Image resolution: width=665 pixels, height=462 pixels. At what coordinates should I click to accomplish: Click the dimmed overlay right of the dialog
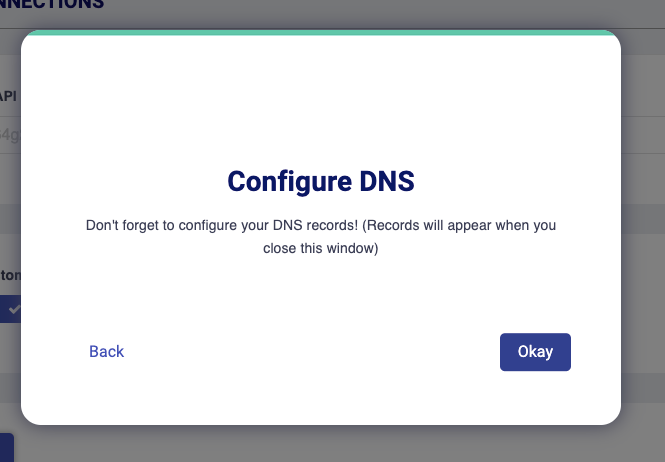643,229
